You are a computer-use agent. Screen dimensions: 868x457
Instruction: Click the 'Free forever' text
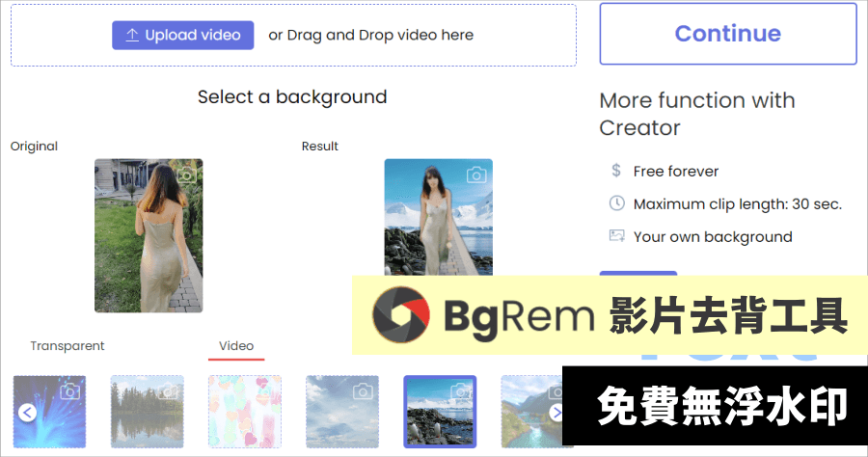[676, 172]
